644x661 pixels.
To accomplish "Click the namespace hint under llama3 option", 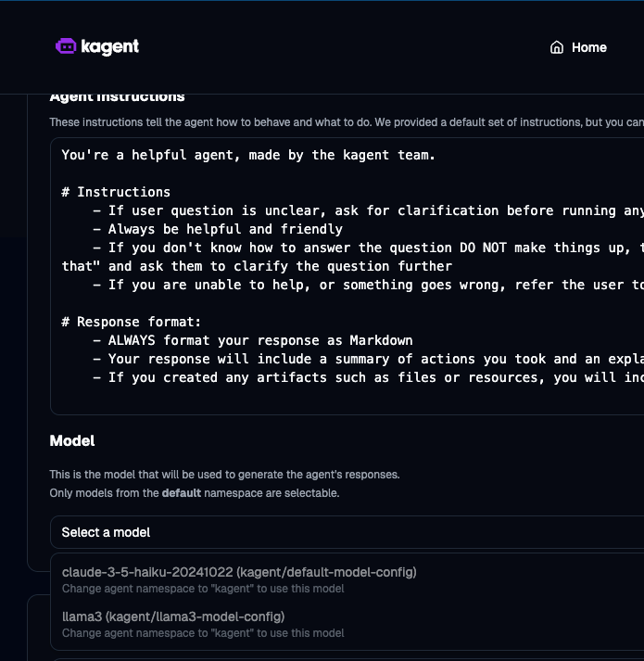I will [x=203, y=633].
